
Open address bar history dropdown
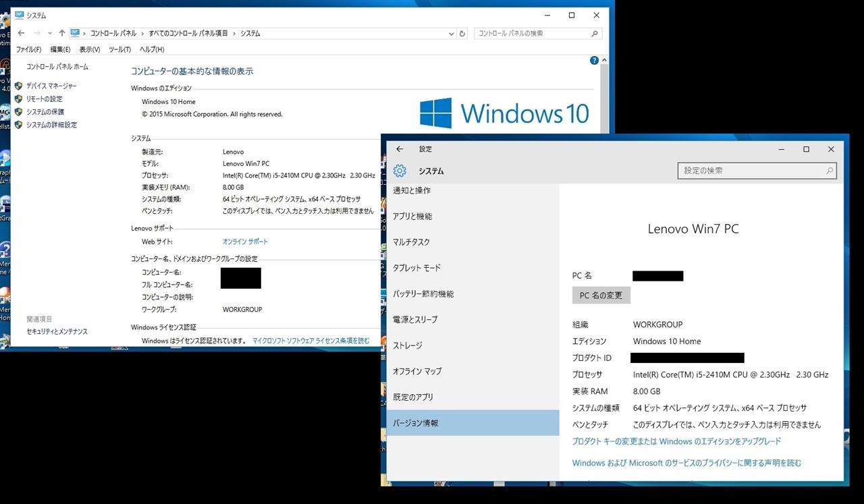pyautogui.click(x=452, y=33)
